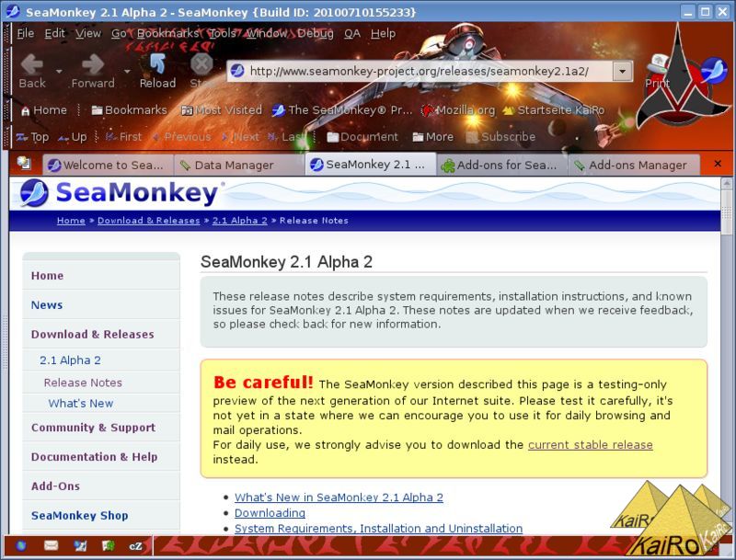Click Previous in the link toolbar

pyautogui.click(x=181, y=137)
